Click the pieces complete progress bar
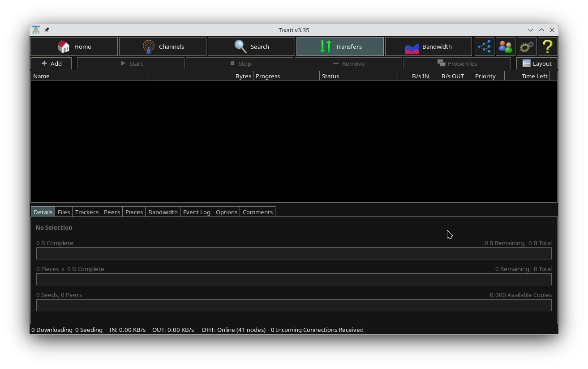Viewport: 588px width, 369px height. tap(294, 280)
